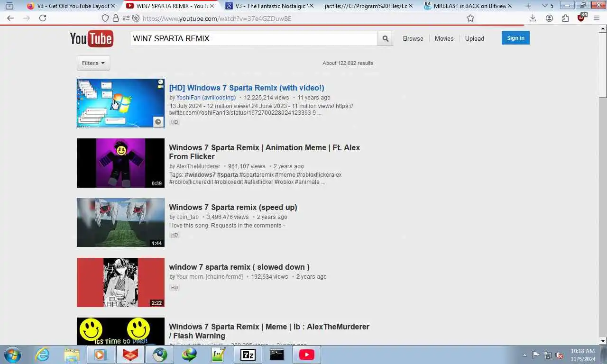
Task: Open the Movies link in YouTube header
Action: click(444, 38)
